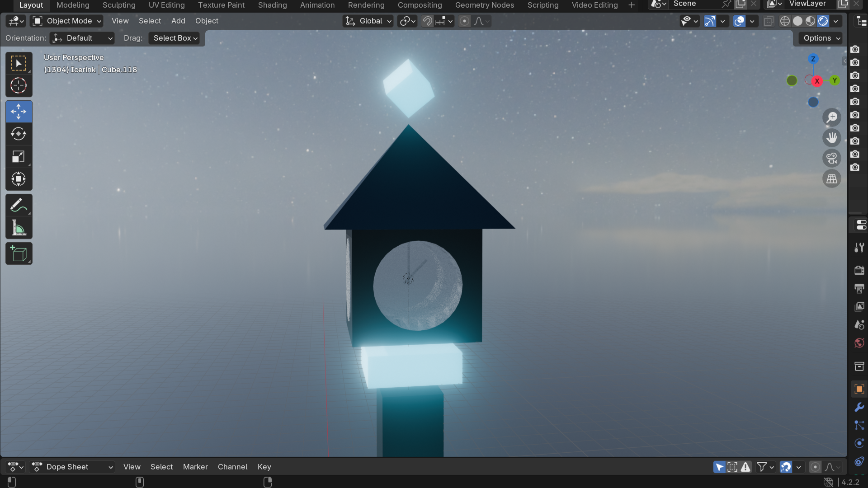The width and height of the screenshot is (868, 488).
Task: Select the Add Cube tool
Action: [19, 254]
